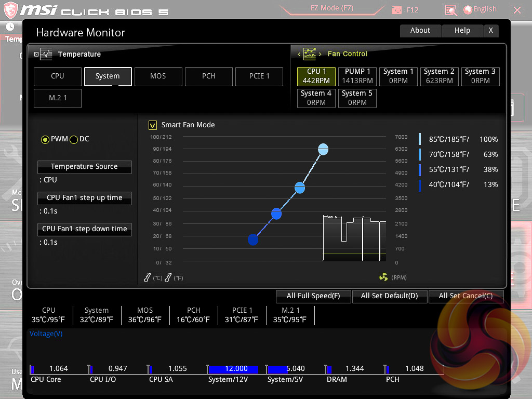Click the 85°C fan curve point
Viewport: 532px width, 399px height.
tap(323, 149)
